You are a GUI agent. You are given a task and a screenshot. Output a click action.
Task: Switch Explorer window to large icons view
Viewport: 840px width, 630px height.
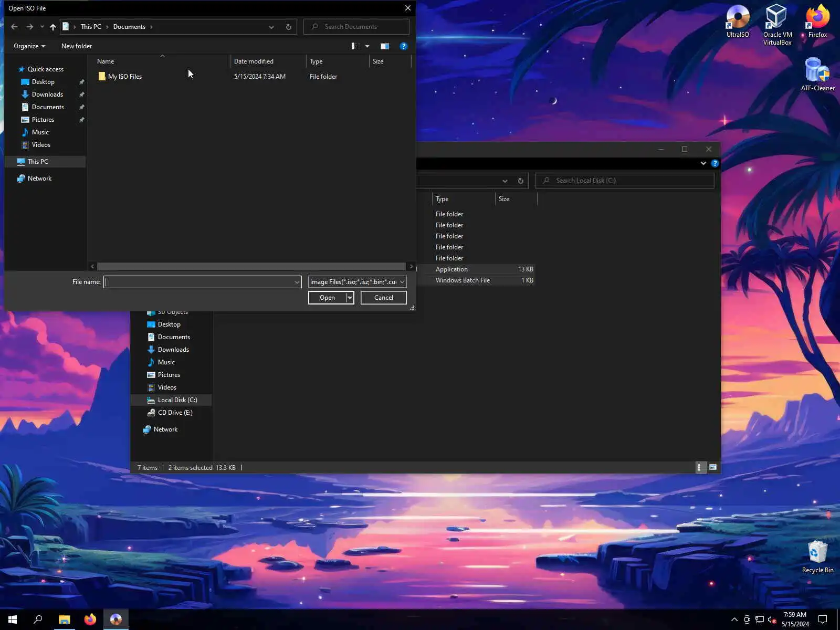[x=713, y=467]
